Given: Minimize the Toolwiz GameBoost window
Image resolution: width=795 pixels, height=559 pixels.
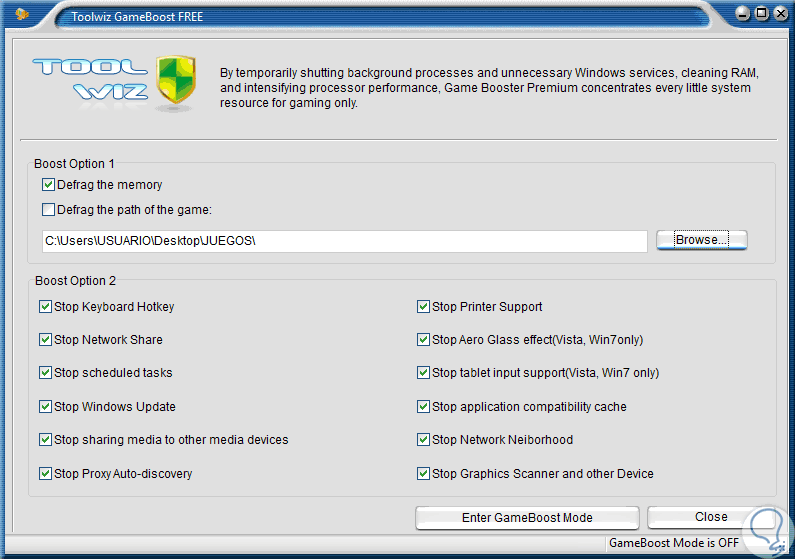Looking at the screenshot, I should point(742,14).
